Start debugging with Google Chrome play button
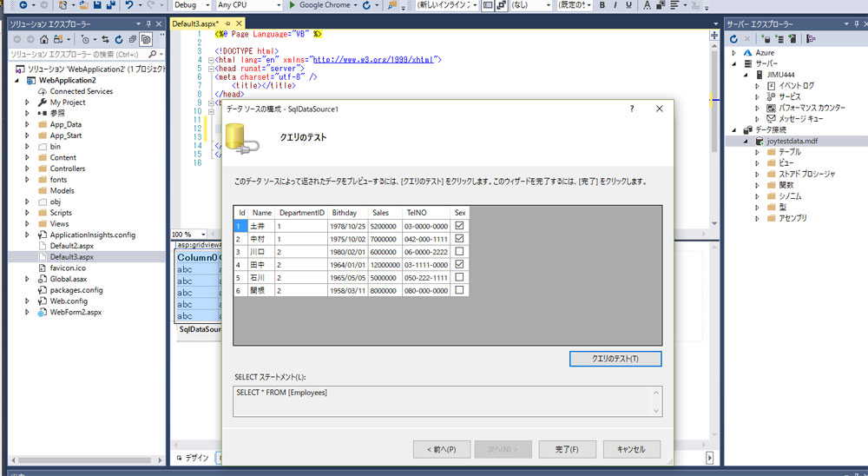 coord(293,5)
